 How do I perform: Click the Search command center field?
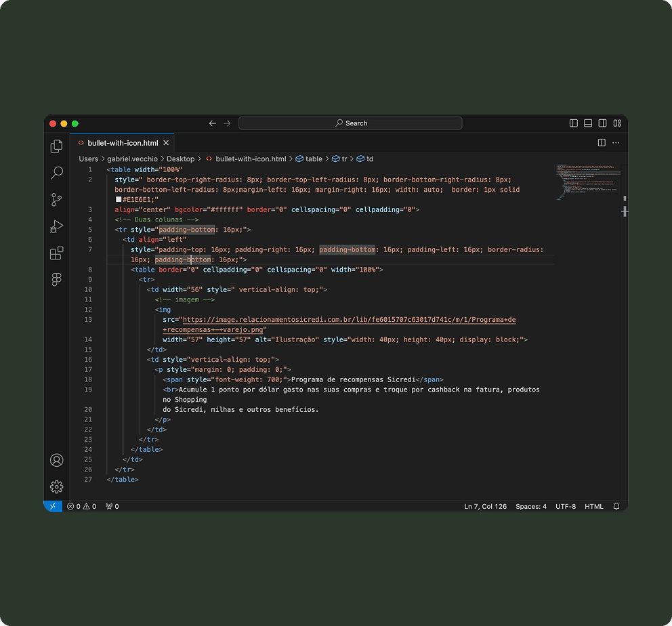351,123
